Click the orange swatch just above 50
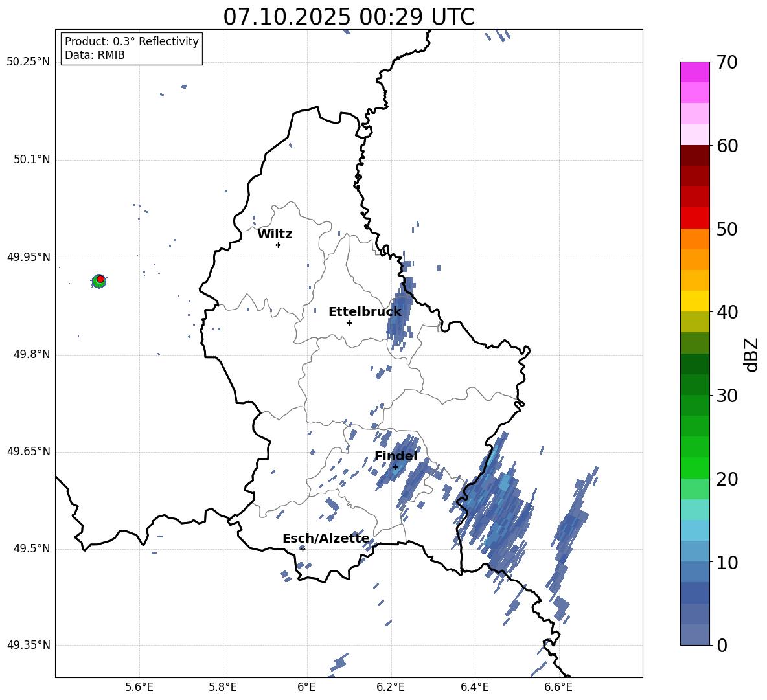Screen dimensions: 767x700 click(x=694, y=239)
